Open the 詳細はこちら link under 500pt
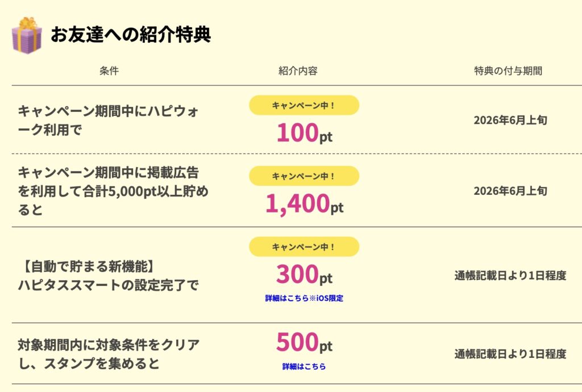The height and width of the screenshot is (392, 582). click(304, 366)
